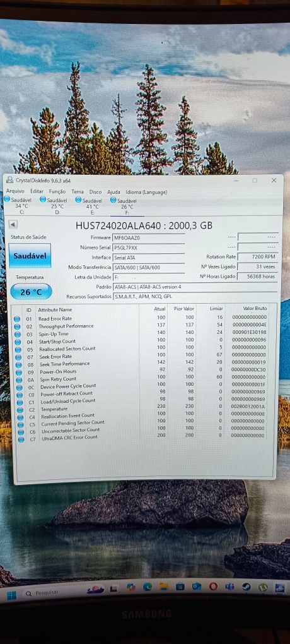Switch to disk C: tab showing 34 °C
290x644 pixels.
coord(19,206)
